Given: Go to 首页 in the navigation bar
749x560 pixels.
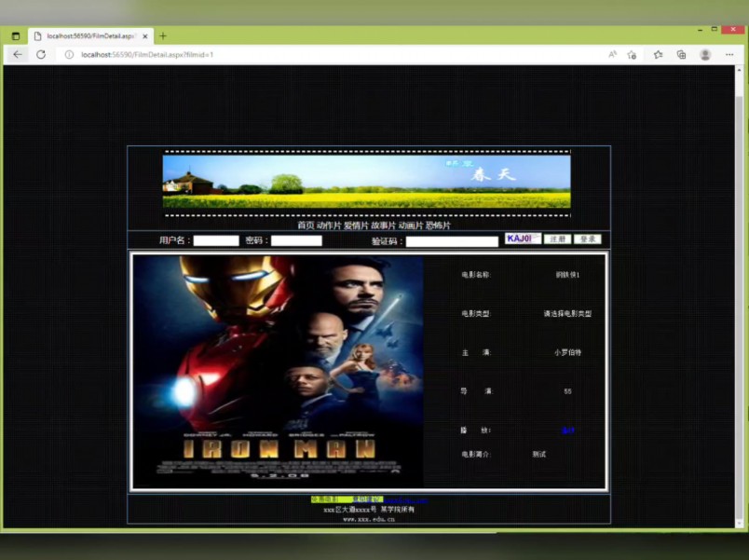Looking at the screenshot, I should tap(306, 225).
